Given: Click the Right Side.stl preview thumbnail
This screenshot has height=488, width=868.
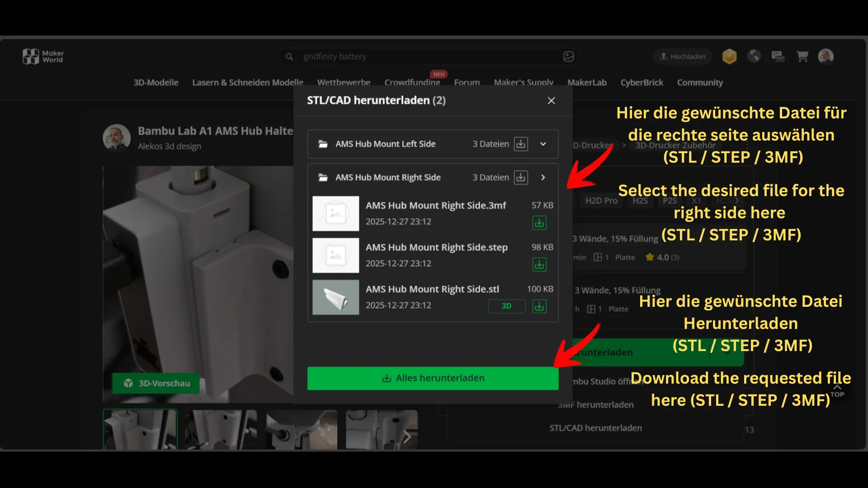Looking at the screenshot, I should pyautogui.click(x=336, y=297).
